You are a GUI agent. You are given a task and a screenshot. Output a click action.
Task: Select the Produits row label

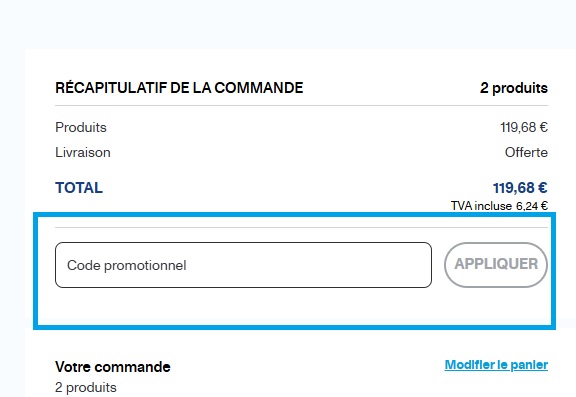(81, 127)
